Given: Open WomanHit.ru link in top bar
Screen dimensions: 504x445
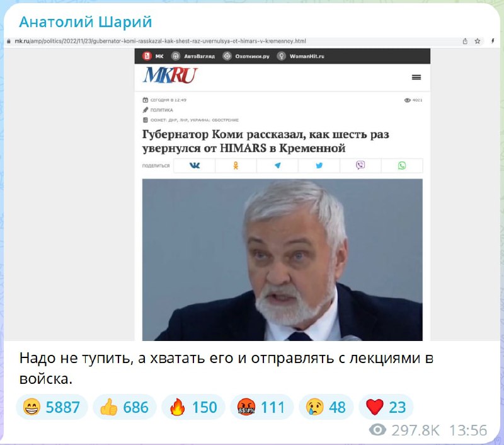Looking at the screenshot, I should (x=301, y=56).
